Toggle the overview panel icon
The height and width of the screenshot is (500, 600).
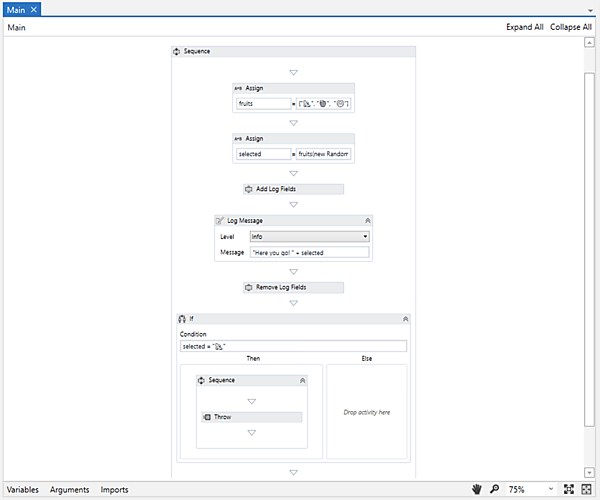587,489
